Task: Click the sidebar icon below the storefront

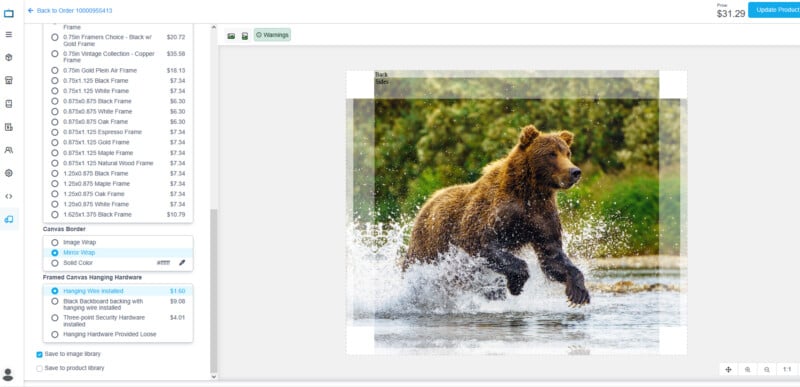Action: click(x=9, y=104)
